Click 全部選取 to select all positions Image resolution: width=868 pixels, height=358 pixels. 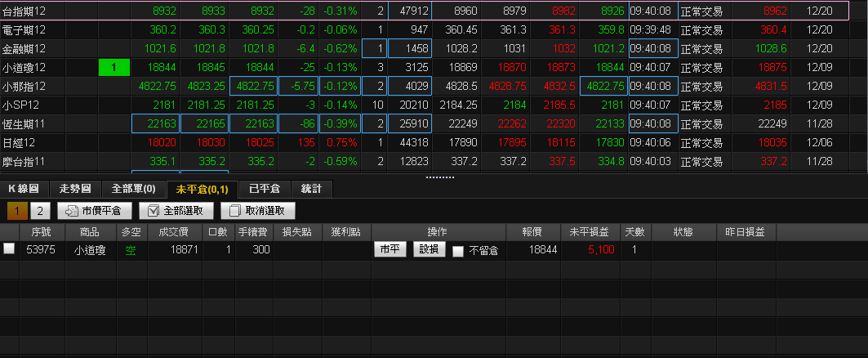tap(176, 211)
